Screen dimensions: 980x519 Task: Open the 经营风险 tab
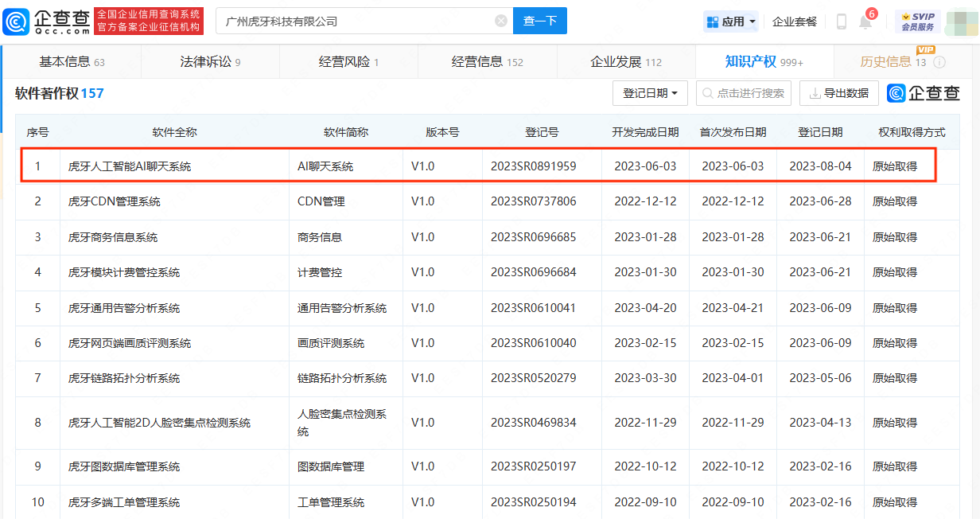tap(348, 62)
